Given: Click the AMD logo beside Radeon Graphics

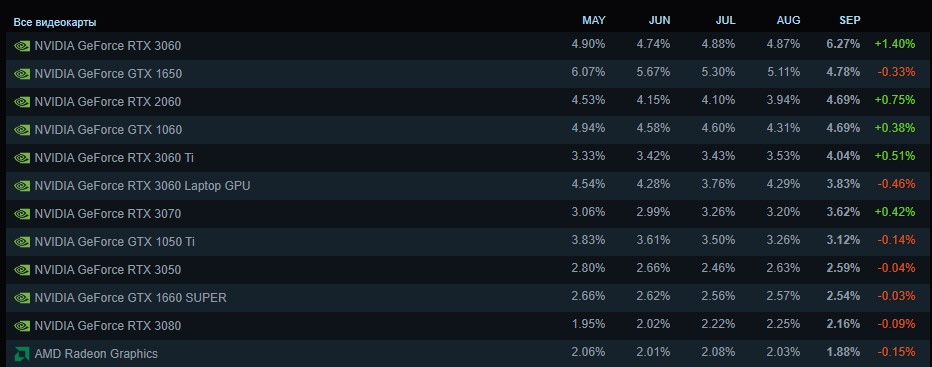Looking at the screenshot, I should coord(22,354).
